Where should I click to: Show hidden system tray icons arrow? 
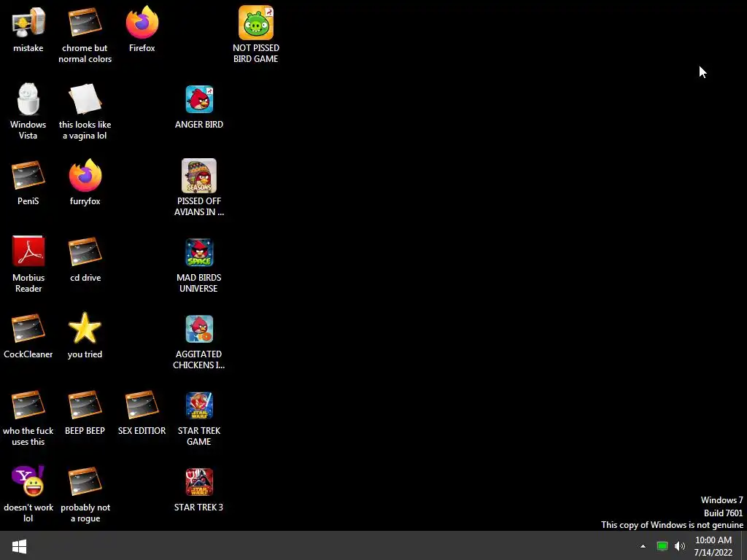point(643,546)
